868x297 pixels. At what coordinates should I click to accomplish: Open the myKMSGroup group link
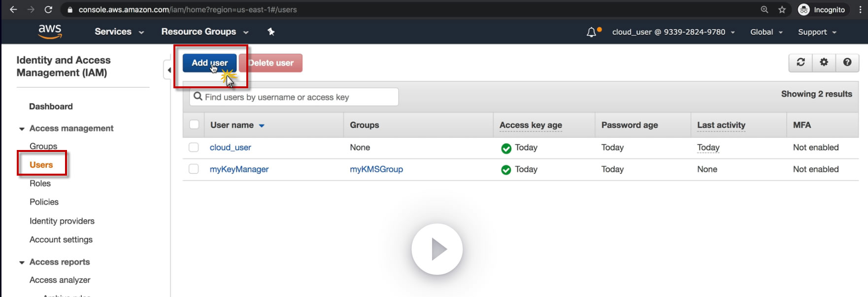click(x=376, y=169)
